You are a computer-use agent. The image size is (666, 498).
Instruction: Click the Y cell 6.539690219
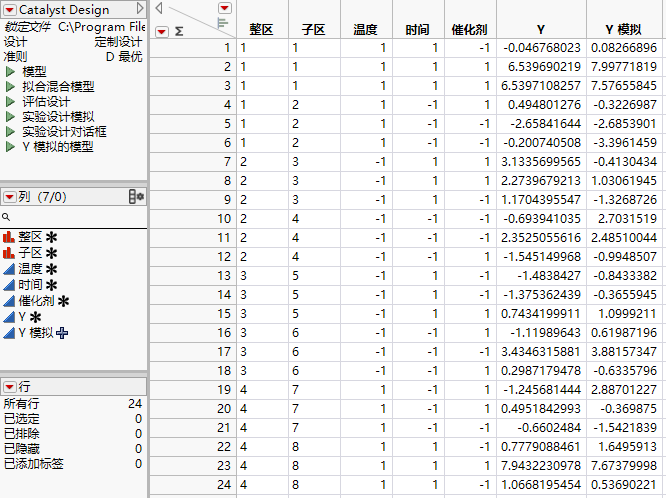pos(541,67)
